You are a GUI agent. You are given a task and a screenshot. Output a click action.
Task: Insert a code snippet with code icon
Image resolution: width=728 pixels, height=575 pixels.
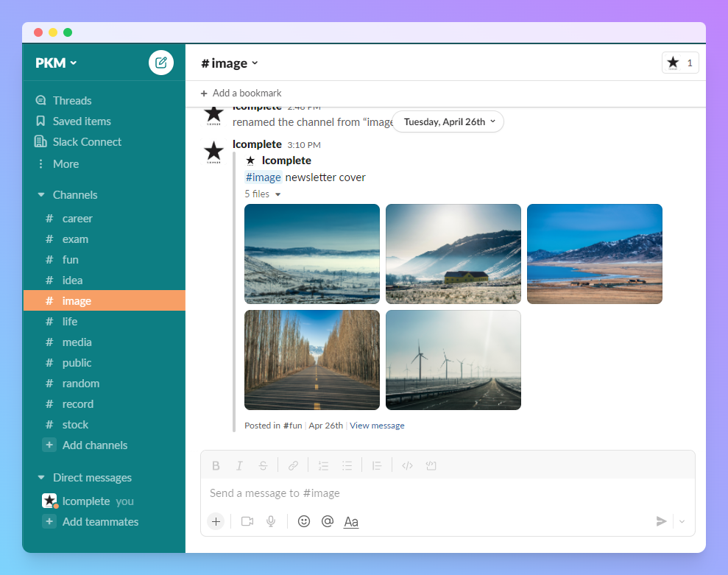(408, 465)
